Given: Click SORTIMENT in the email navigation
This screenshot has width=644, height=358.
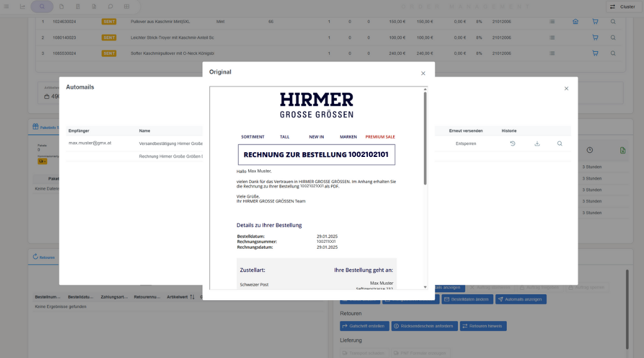Looking at the screenshot, I should (253, 137).
